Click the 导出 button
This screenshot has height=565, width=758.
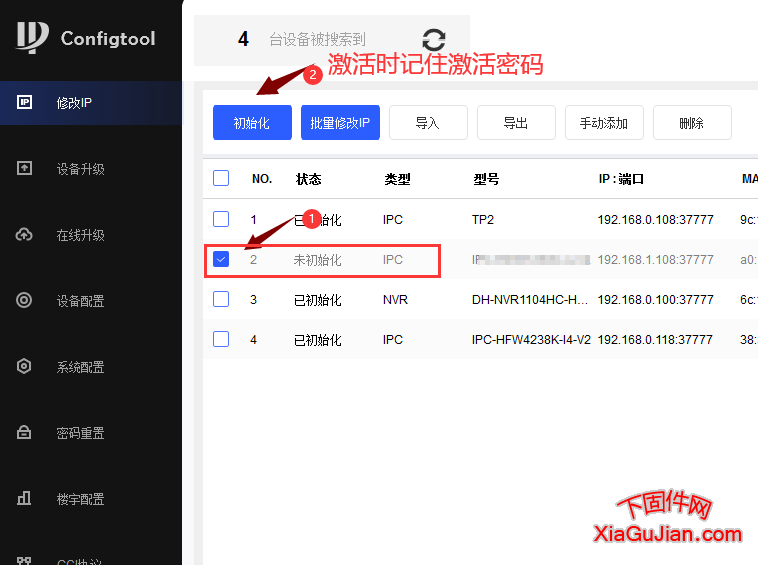coord(516,123)
